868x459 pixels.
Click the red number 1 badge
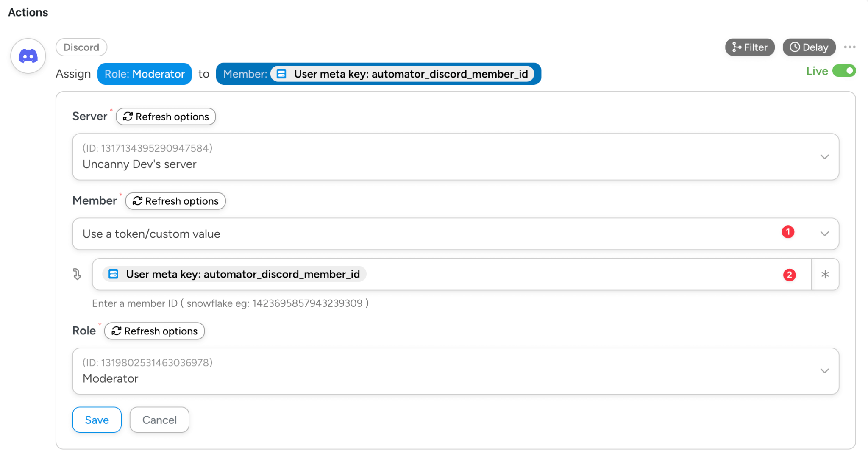point(788,232)
